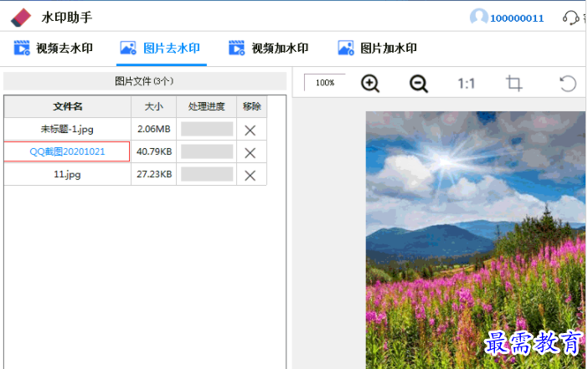Click the customer service headset icon
Viewport: 588px width, 369px height.
pyautogui.click(x=570, y=18)
